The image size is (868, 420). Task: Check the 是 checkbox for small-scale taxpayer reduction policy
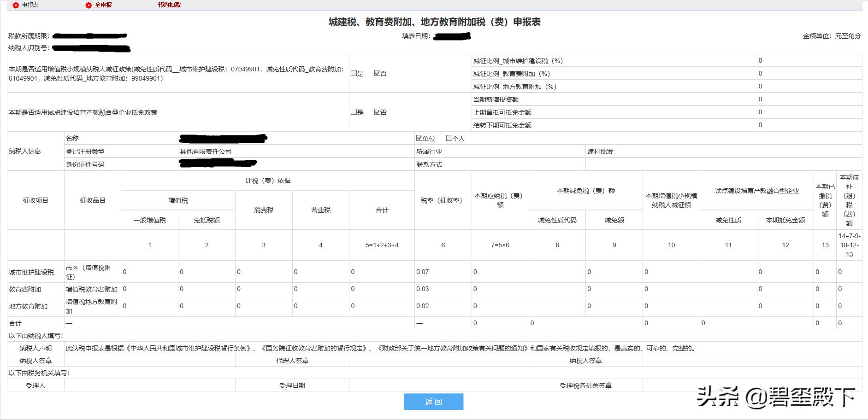point(354,73)
